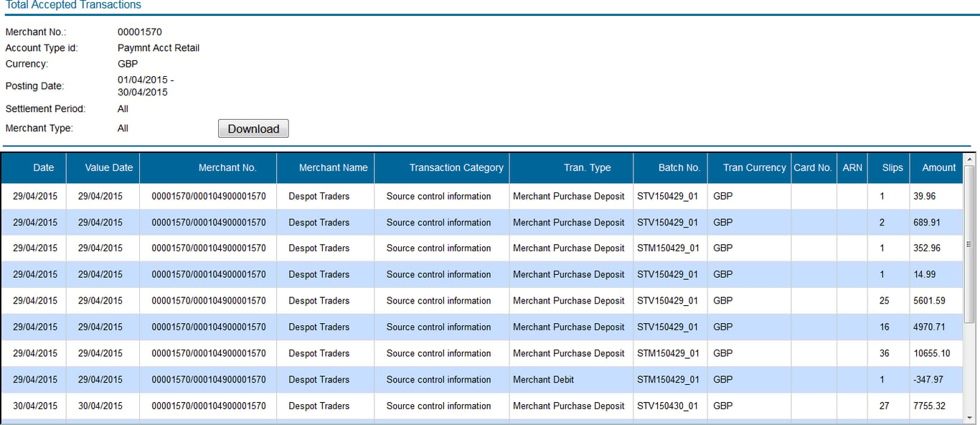Image resolution: width=980 pixels, height=425 pixels.
Task: Sort by the Slips column header
Action: pos(892,168)
